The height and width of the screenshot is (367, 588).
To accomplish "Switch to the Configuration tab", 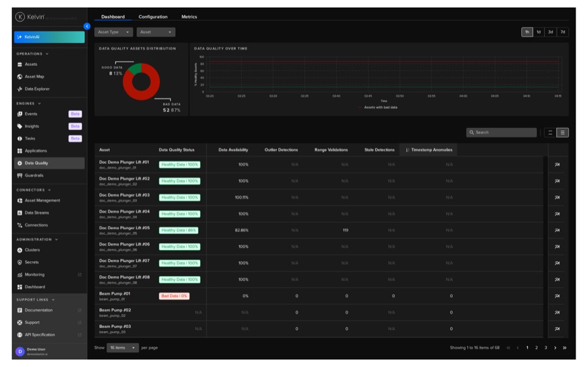I will pos(153,17).
